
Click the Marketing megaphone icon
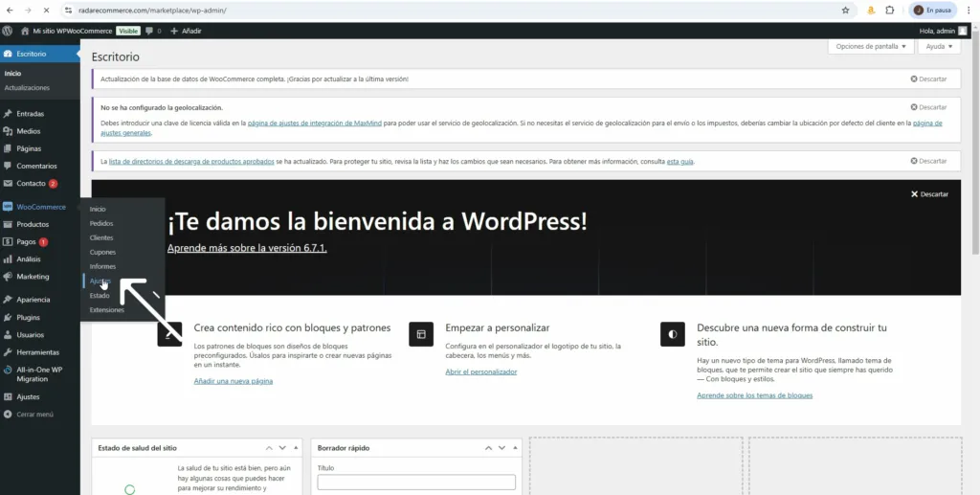pyautogui.click(x=8, y=277)
